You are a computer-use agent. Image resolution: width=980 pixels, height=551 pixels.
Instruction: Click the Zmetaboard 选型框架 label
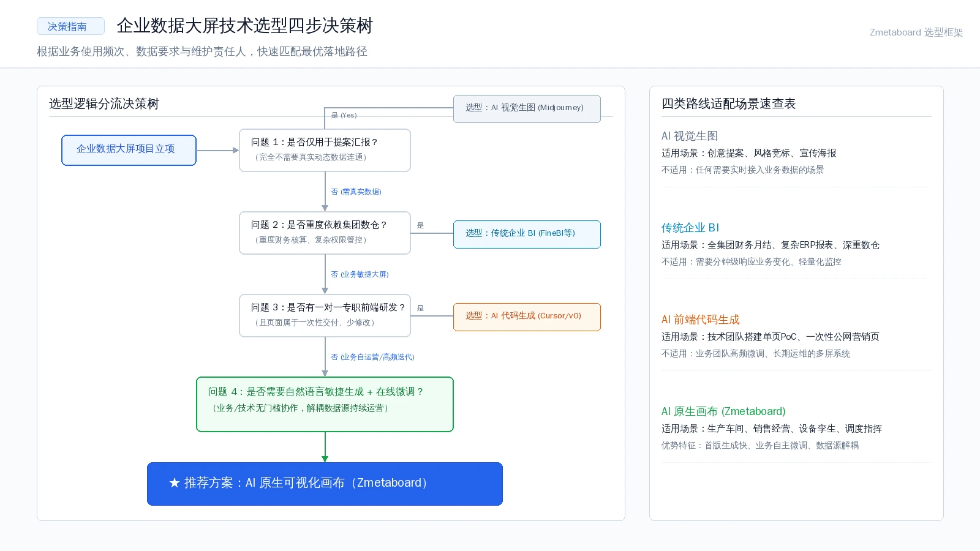click(916, 32)
